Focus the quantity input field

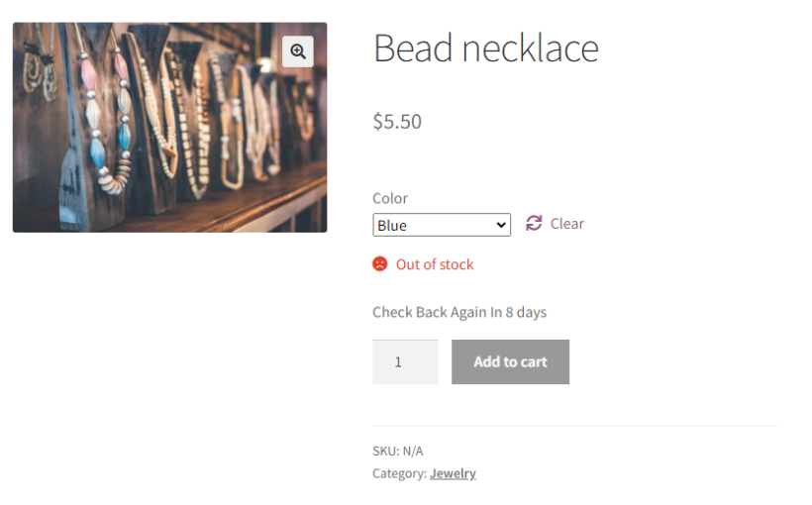click(x=404, y=362)
